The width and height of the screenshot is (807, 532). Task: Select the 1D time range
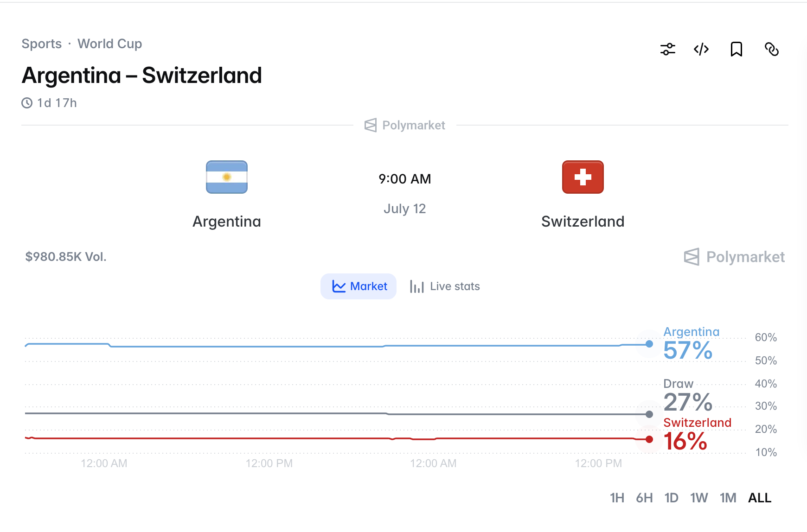(671, 498)
